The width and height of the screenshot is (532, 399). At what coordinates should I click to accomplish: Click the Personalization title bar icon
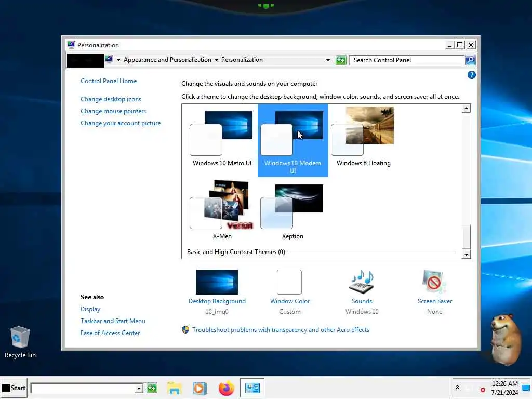71,45
